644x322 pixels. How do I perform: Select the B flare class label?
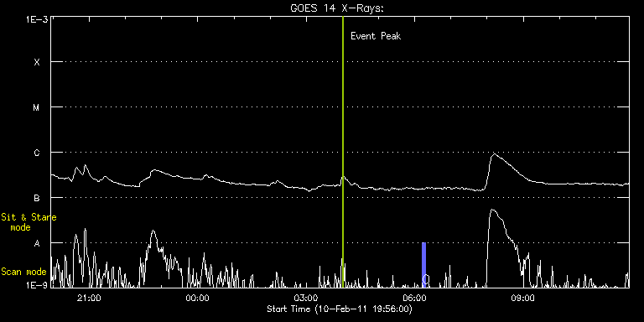[x=37, y=198]
